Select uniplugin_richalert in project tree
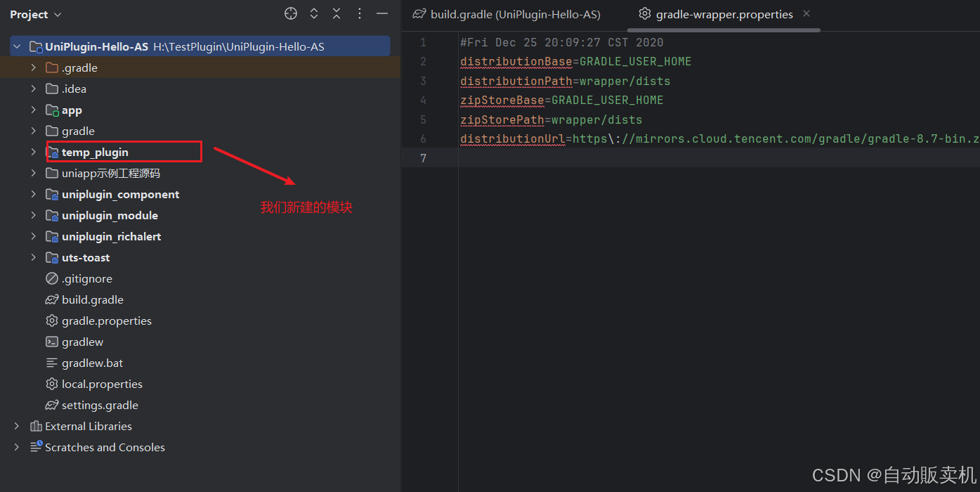Image resolution: width=980 pixels, height=492 pixels. 111,237
